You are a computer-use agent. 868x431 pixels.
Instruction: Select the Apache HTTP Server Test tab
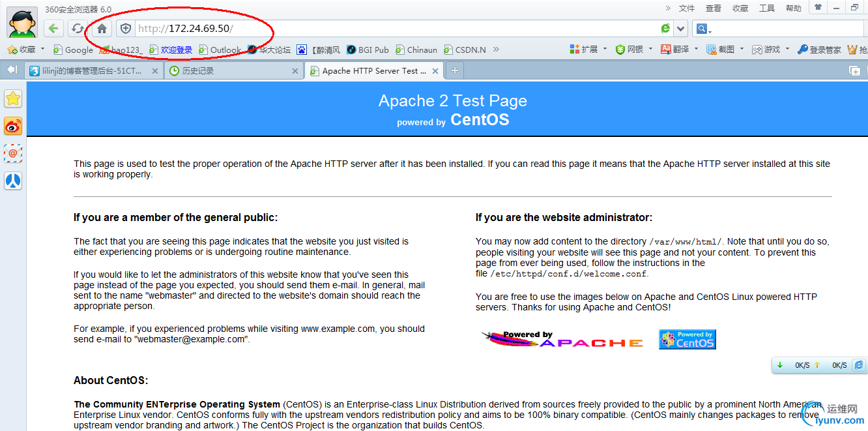coord(374,71)
